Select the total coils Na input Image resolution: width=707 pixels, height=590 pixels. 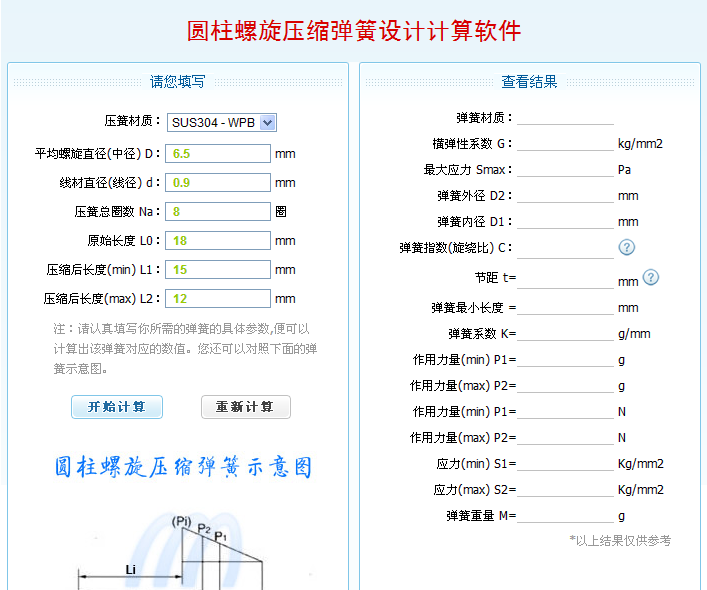click(218, 212)
